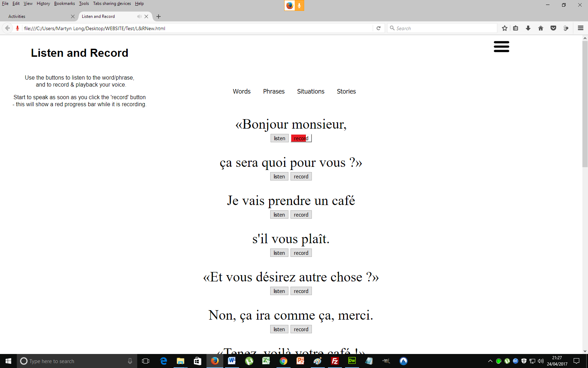Close the Activities tab
Viewport: 588px width, 368px height.
click(73, 16)
